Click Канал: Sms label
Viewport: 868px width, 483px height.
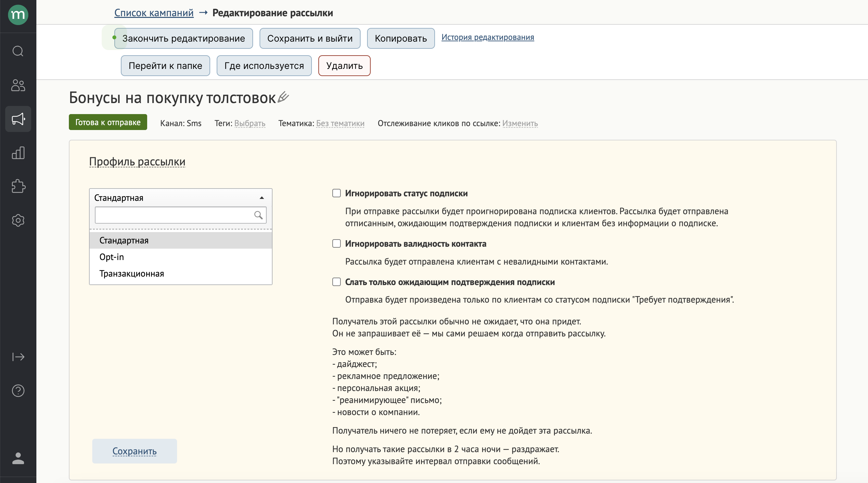[181, 124]
